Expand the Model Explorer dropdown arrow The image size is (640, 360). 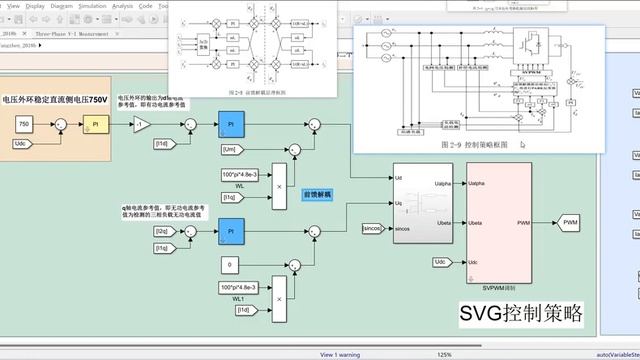116,19
